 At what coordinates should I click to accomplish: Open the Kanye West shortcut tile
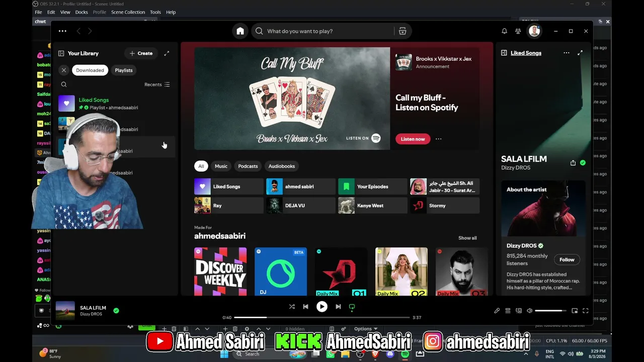coord(373,206)
